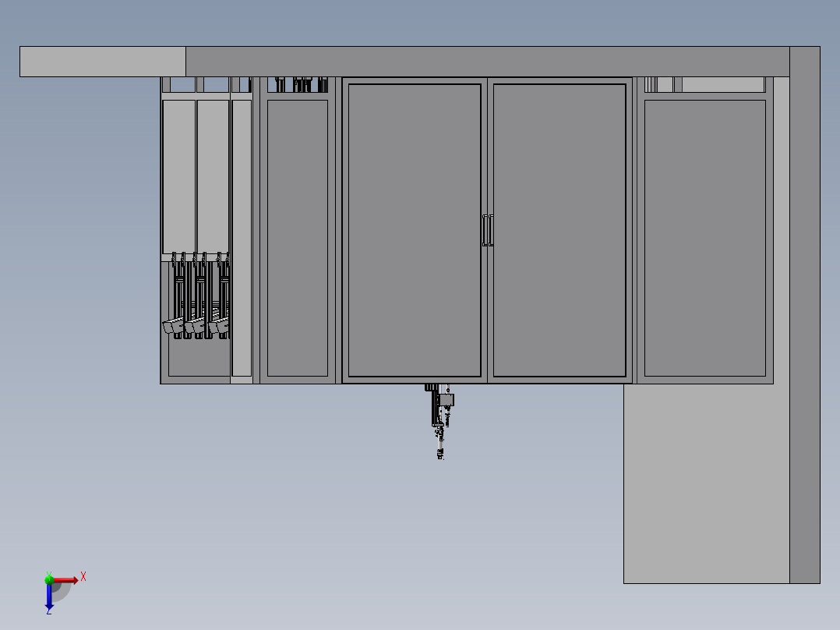
Task: Select the panel just left of the double doors
Action: coord(298,238)
